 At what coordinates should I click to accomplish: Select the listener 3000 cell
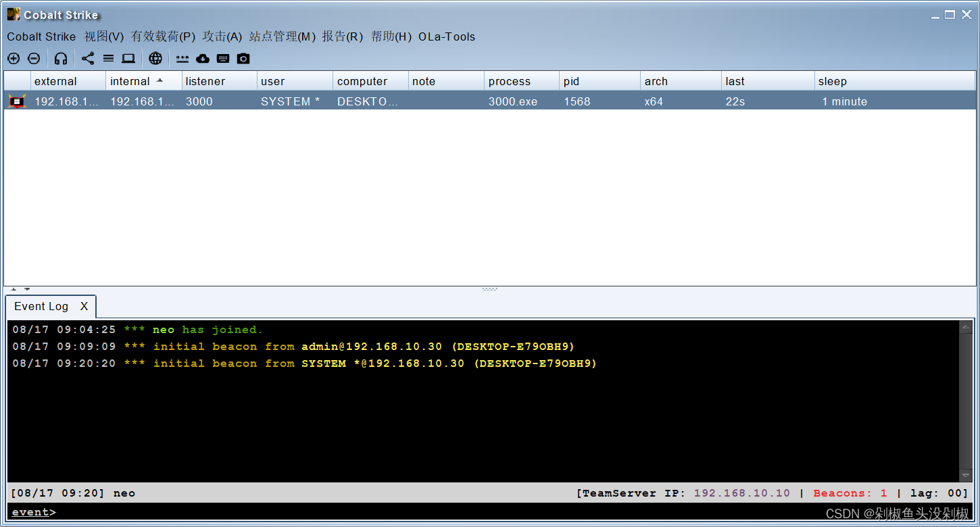click(x=219, y=101)
